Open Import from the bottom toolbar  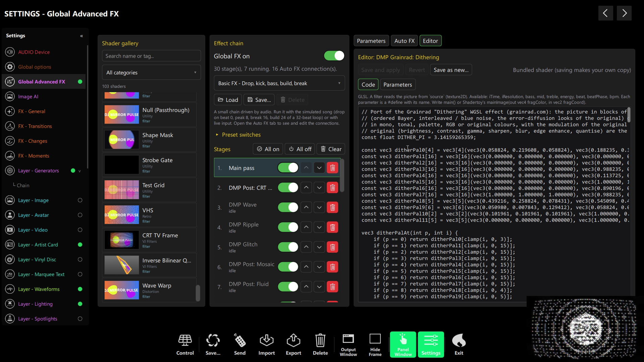click(267, 344)
